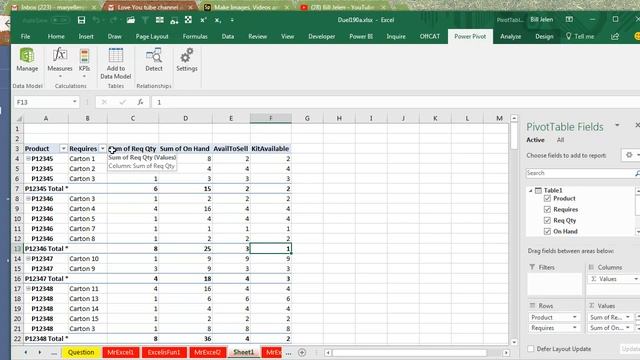Uncheck the On Hand field checkbox
640x360 pixels.
tap(547, 231)
